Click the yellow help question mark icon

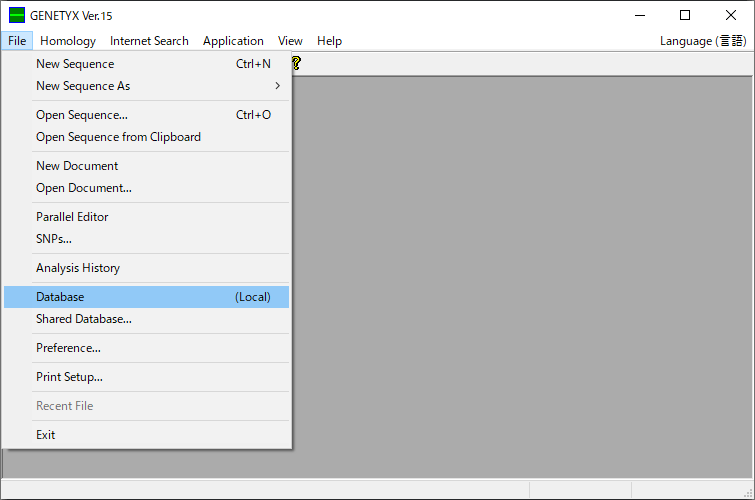click(296, 63)
